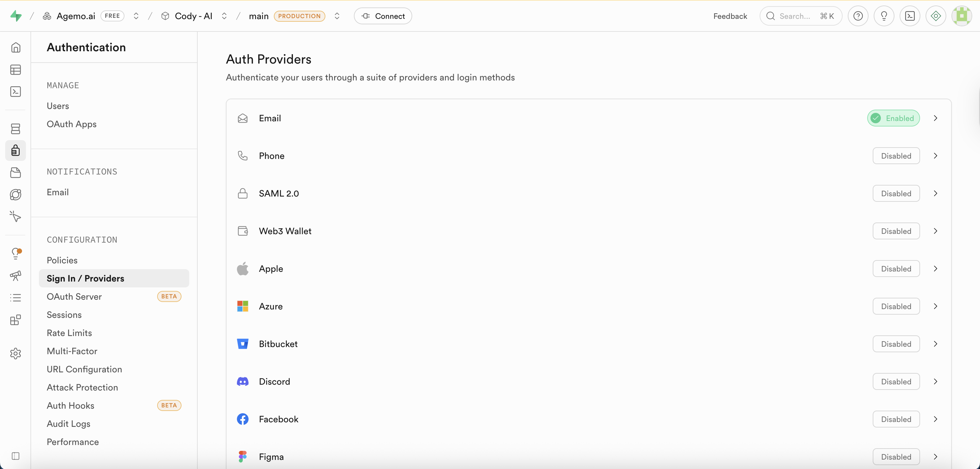Screen dimensions: 980x469
Task: Open the Storage sidebar icon
Action: tap(16, 173)
